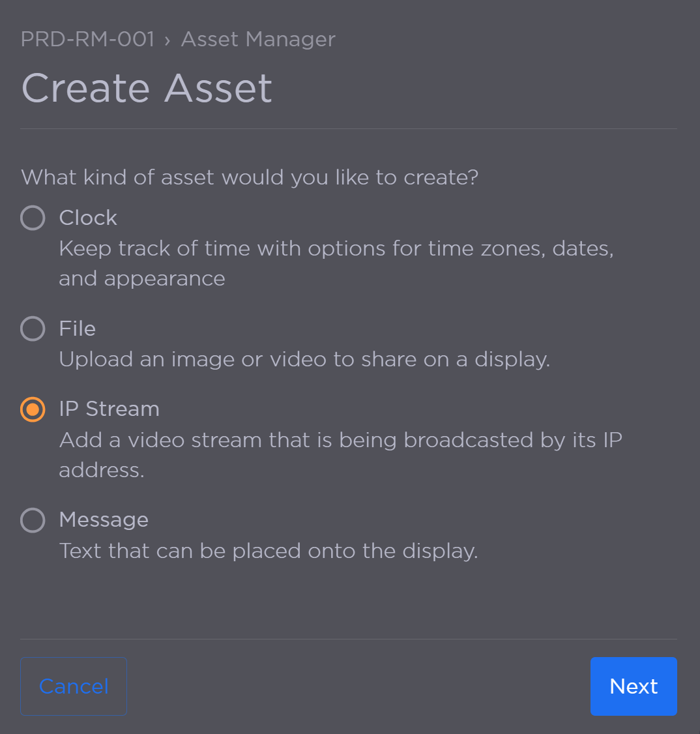Screen dimensions: 700x734
Task: Open the Asset Manager breadcrumb link
Action: point(258,39)
